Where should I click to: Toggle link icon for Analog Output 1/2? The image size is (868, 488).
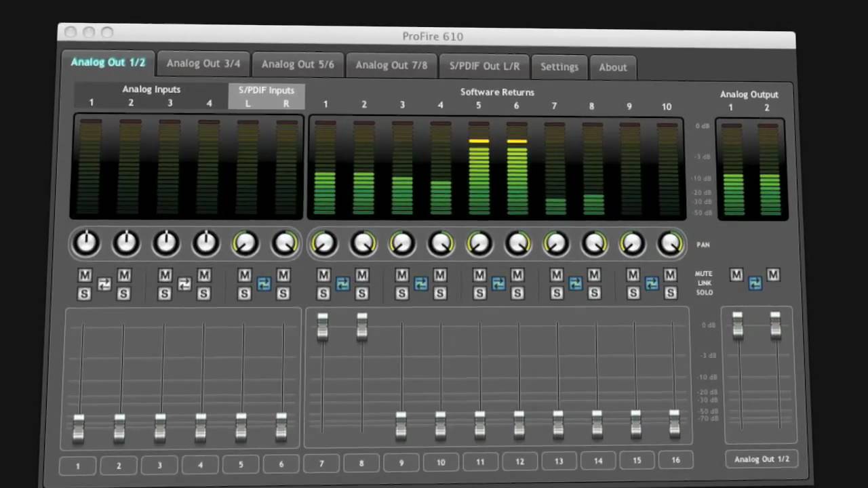click(755, 285)
